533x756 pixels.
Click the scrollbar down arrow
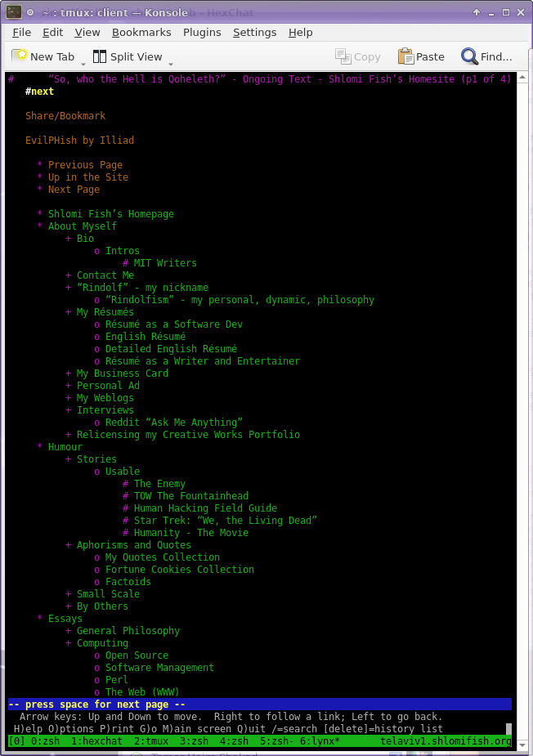[x=522, y=745]
